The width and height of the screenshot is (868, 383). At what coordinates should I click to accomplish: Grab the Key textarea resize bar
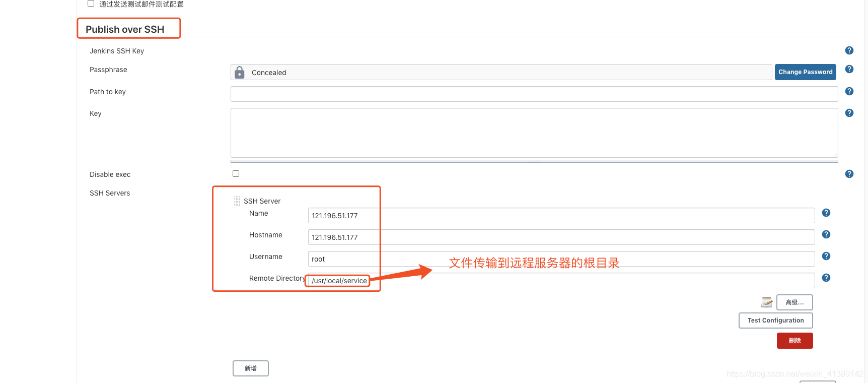534,161
